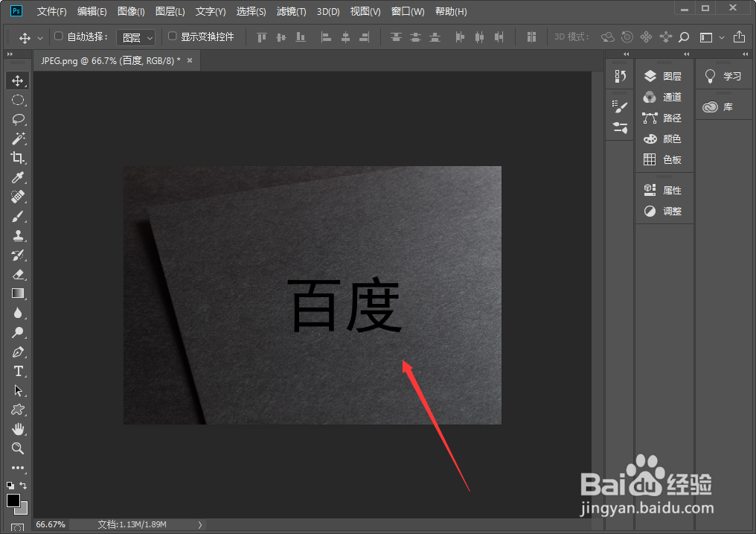Close the JPEG.png document tab

(190, 60)
